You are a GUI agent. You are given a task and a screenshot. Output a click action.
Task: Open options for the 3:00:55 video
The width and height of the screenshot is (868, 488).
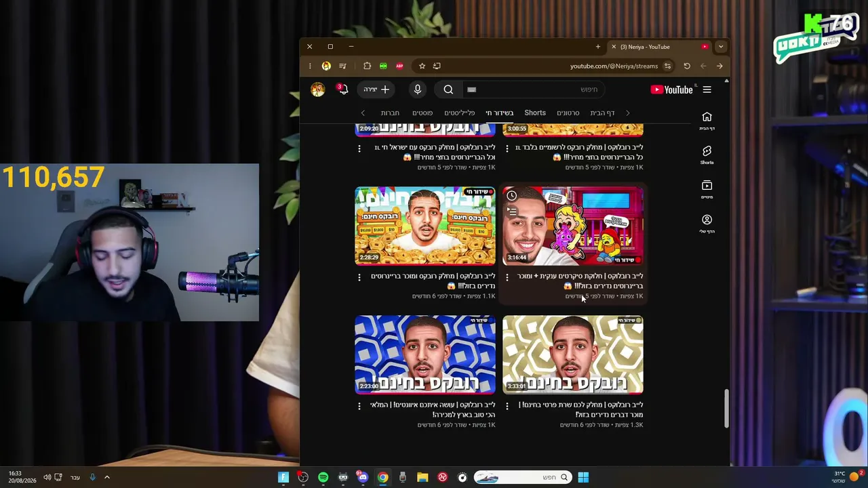click(x=507, y=148)
